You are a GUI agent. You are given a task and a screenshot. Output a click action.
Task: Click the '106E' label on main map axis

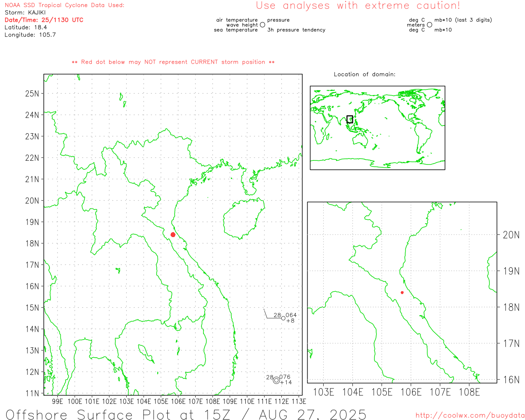pos(178,402)
